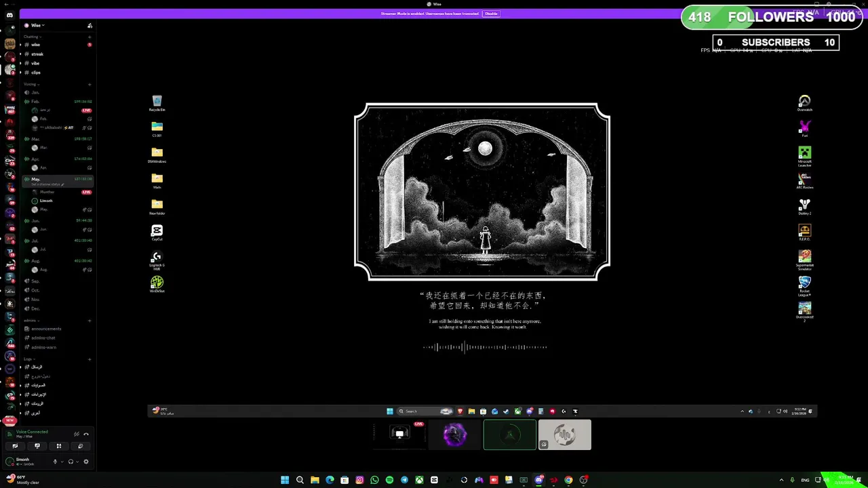
Task: Select the purple avatar participant tile
Action: pos(455,434)
